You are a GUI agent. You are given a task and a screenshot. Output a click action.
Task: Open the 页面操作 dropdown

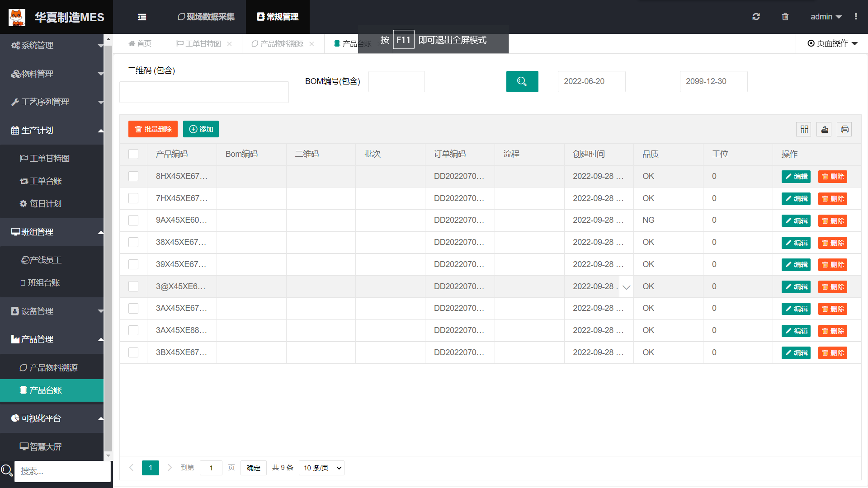832,43
